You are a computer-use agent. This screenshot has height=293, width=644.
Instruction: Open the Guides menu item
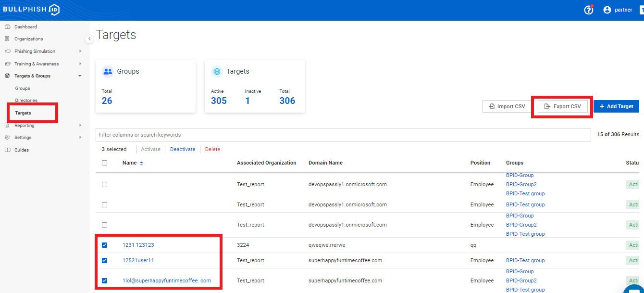click(x=22, y=150)
